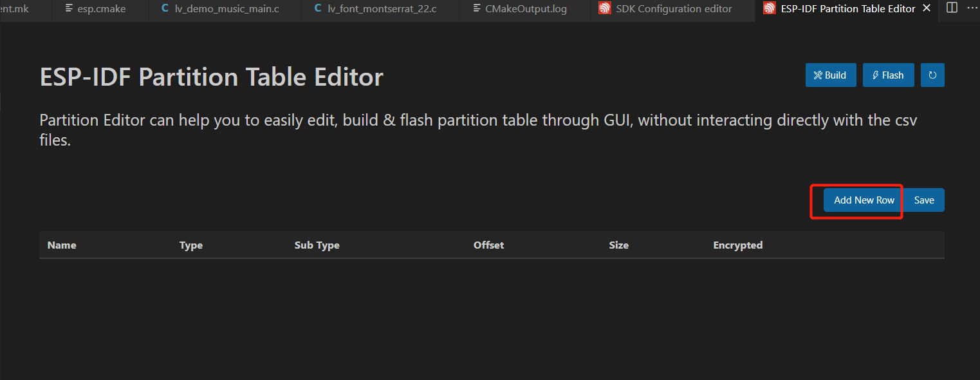The width and height of the screenshot is (980, 380).
Task: Click the split editor icon
Action: click(952, 8)
